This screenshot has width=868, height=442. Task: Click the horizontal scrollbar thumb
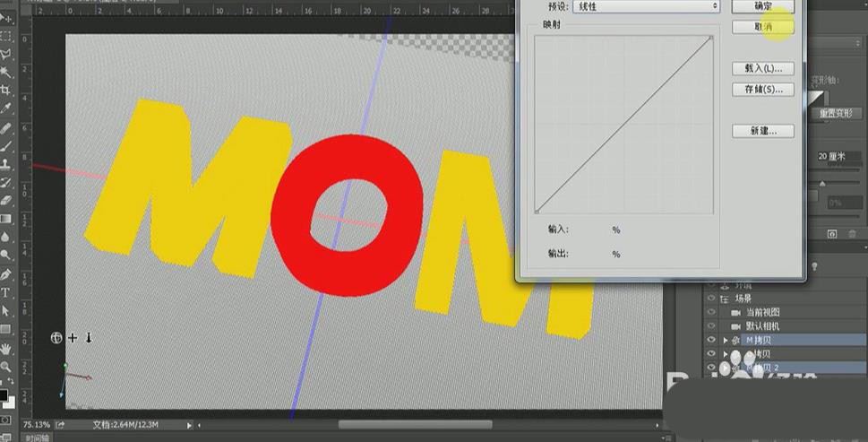(x=415, y=425)
